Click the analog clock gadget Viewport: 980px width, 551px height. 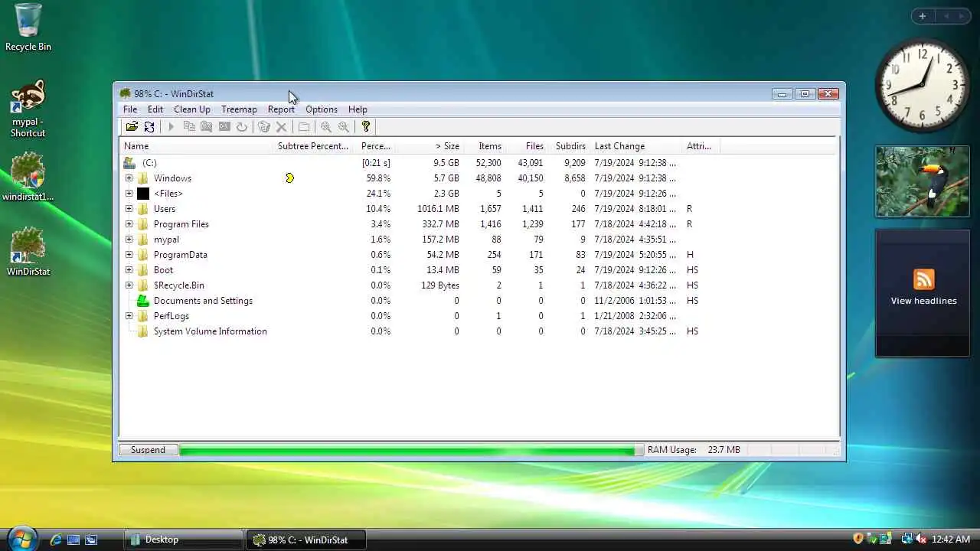click(x=923, y=85)
